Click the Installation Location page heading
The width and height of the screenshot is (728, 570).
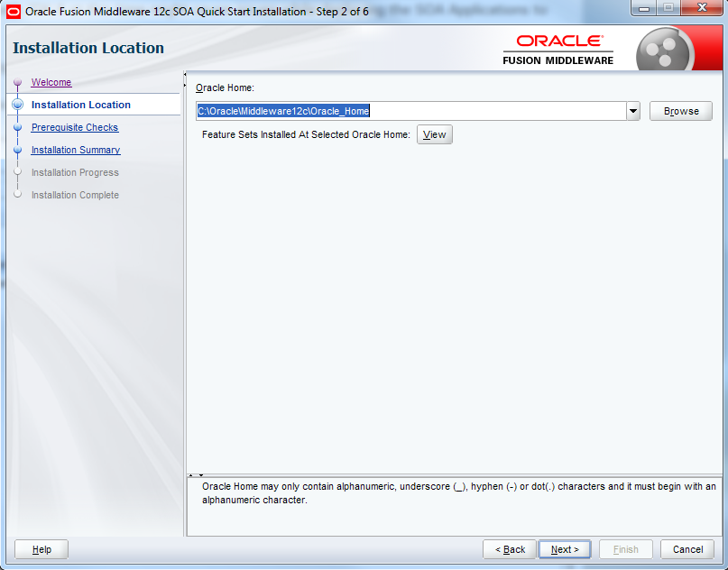[x=88, y=48]
